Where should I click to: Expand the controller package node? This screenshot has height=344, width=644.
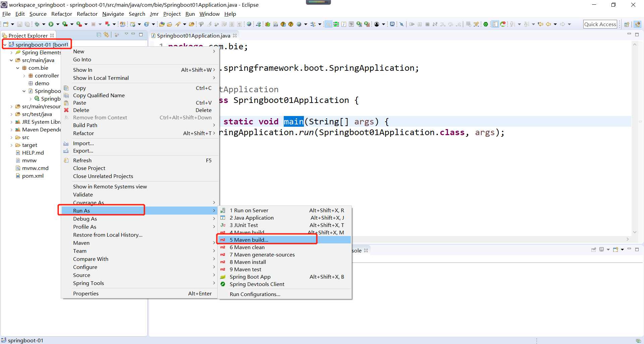pyautogui.click(x=24, y=76)
